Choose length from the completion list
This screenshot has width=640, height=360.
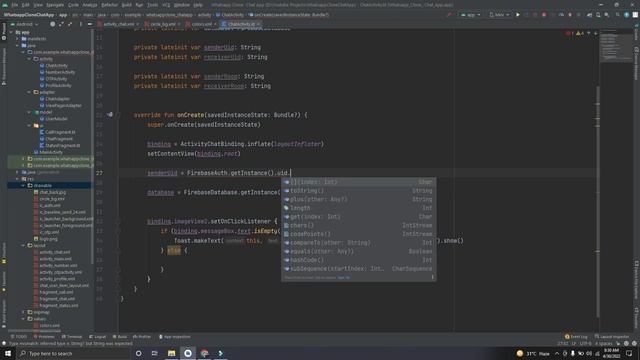click(358, 208)
